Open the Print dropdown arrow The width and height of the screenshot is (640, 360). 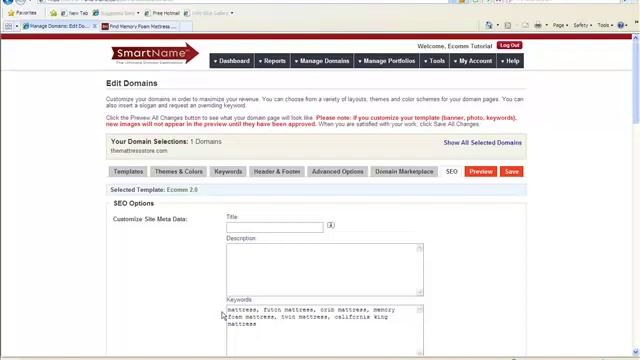click(547, 25)
